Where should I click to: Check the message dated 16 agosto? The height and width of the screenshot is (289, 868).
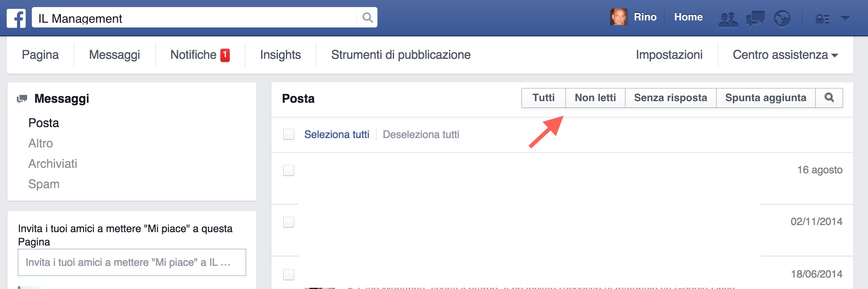[x=289, y=170]
